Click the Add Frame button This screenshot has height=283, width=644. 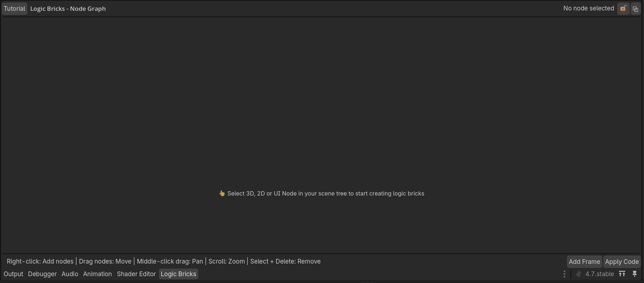(584, 262)
